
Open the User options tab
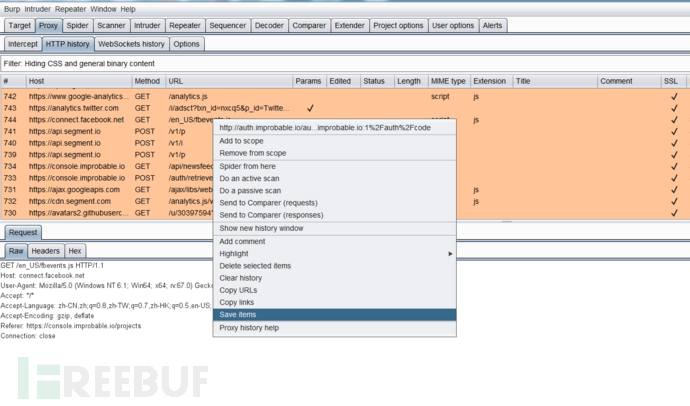453,26
